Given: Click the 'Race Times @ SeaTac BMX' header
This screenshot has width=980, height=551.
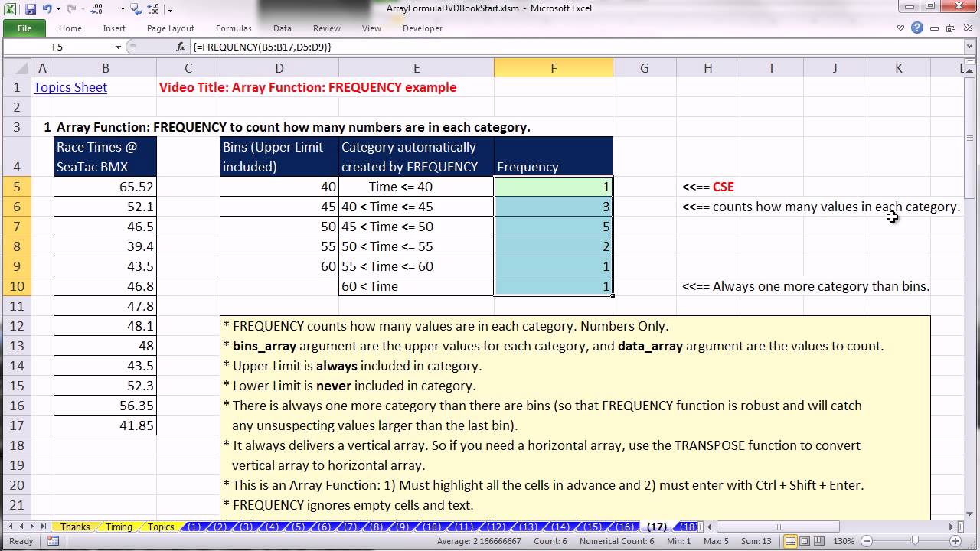Looking at the screenshot, I should (106, 157).
